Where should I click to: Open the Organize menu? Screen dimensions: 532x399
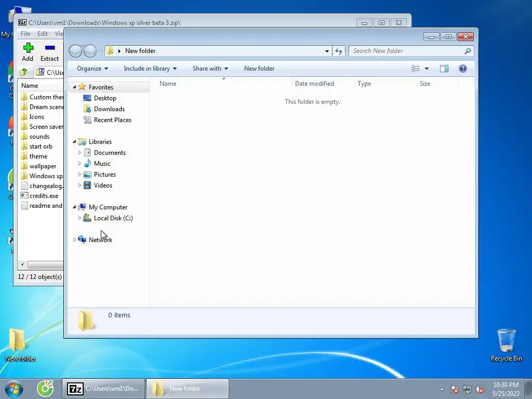point(92,69)
